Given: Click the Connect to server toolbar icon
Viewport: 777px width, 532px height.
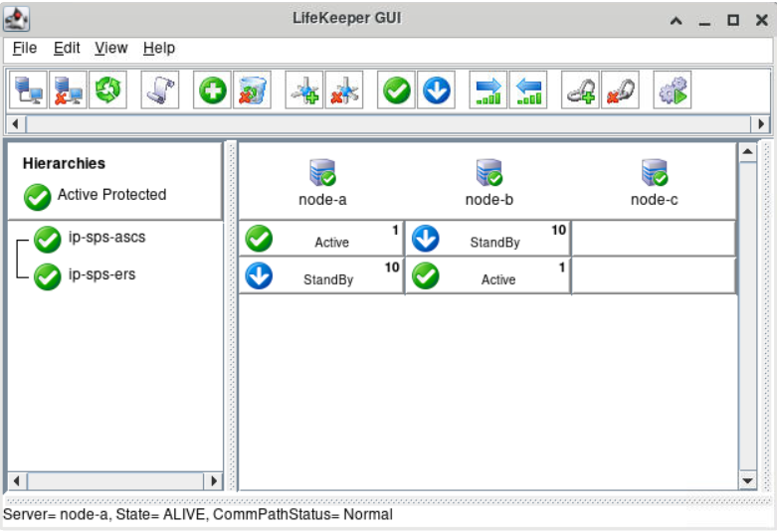Looking at the screenshot, I should pos(28,90).
